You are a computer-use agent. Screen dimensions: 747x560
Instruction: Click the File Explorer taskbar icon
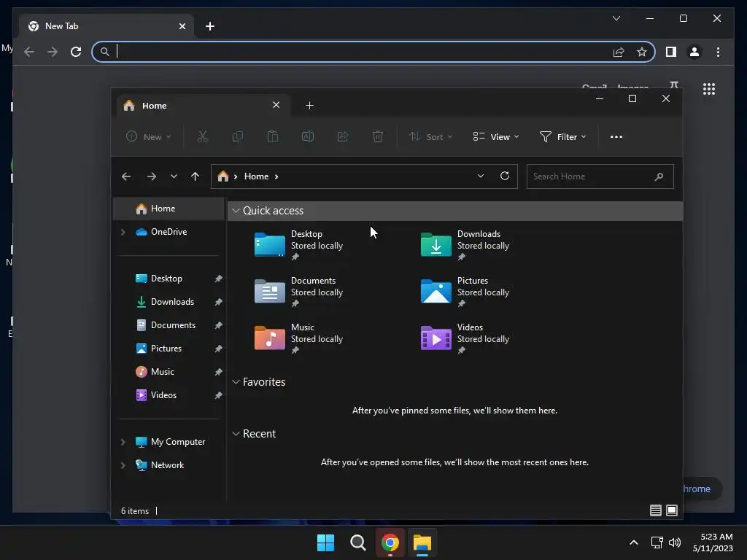422,542
